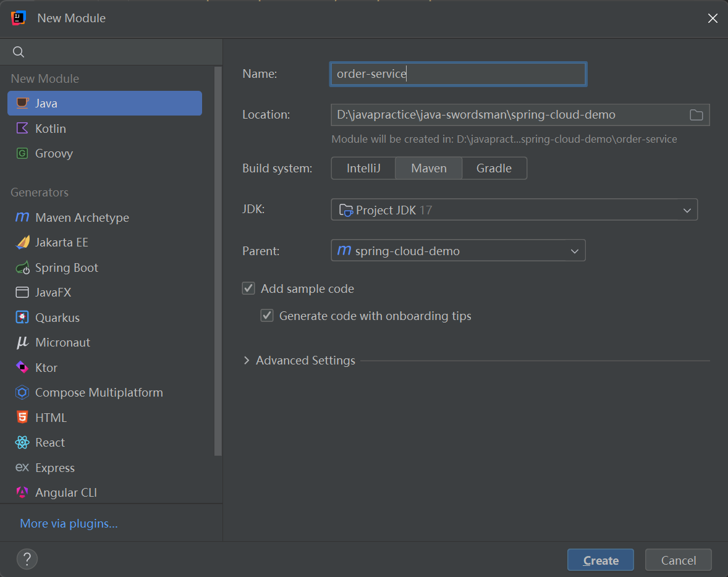
Task: Select Java module type label
Action: point(46,103)
